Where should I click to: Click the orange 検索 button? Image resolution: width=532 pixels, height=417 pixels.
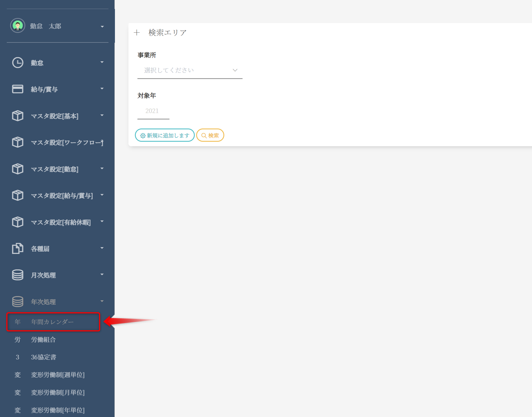pyautogui.click(x=210, y=136)
